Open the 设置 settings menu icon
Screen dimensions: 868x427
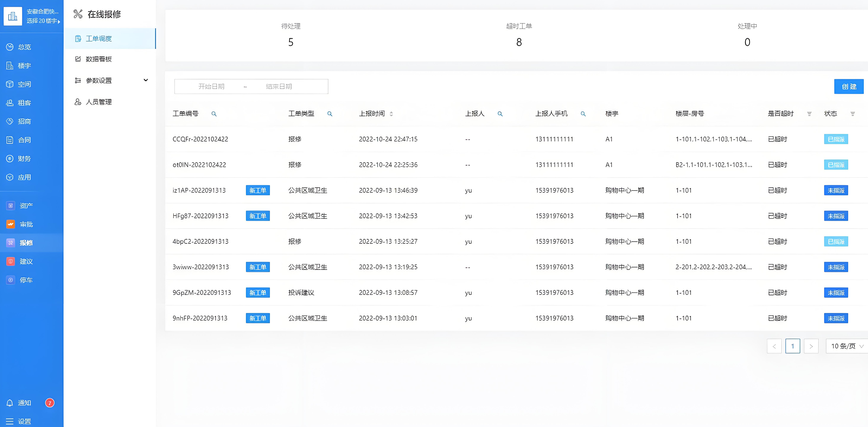pos(10,421)
